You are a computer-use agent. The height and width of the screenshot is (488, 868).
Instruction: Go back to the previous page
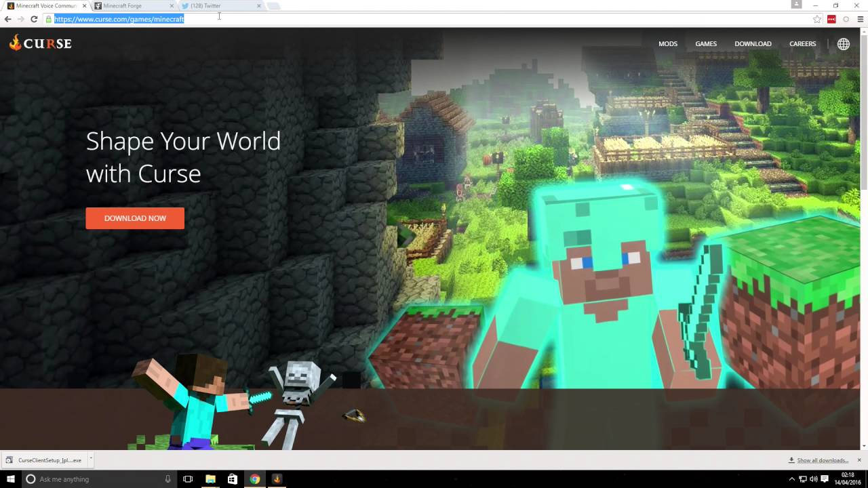pos(7,19)
